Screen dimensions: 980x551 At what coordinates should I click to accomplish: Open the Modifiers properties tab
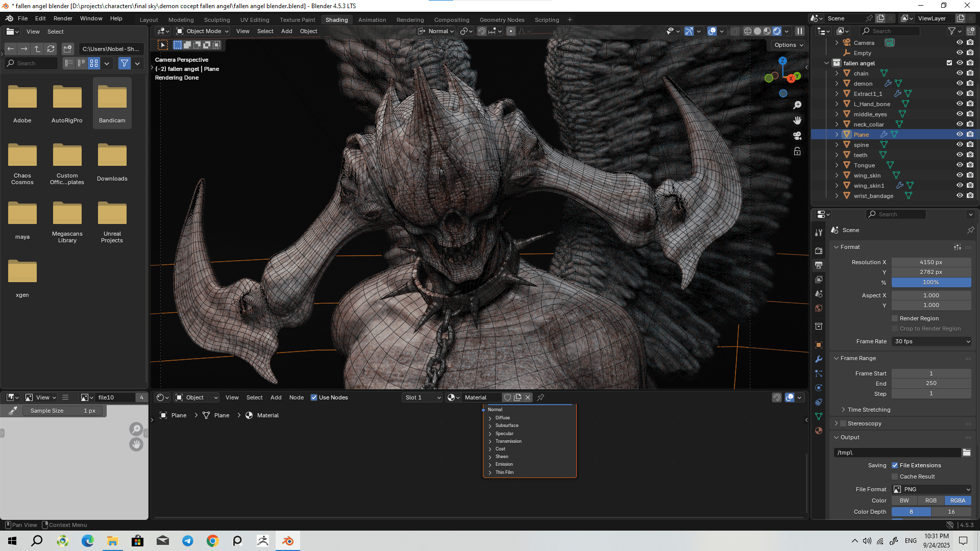(819, 359)
